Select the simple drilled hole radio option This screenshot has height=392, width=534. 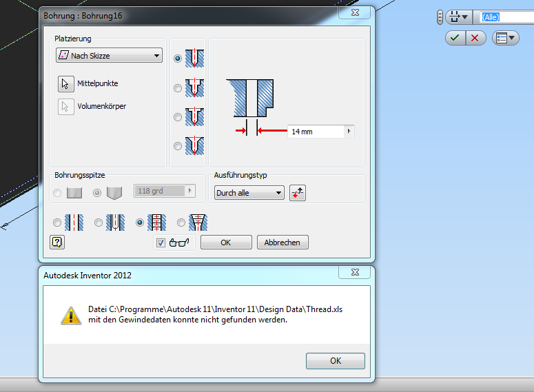pos(178,59)
